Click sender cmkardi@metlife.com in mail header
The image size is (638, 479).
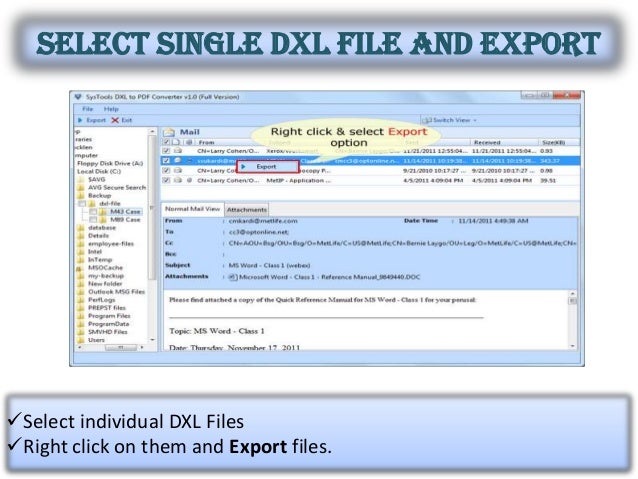point(263,221)
